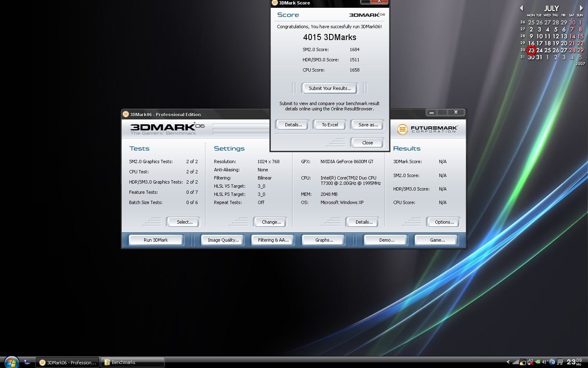Open the Windows Start orb
588x368 pixels.
11,362
